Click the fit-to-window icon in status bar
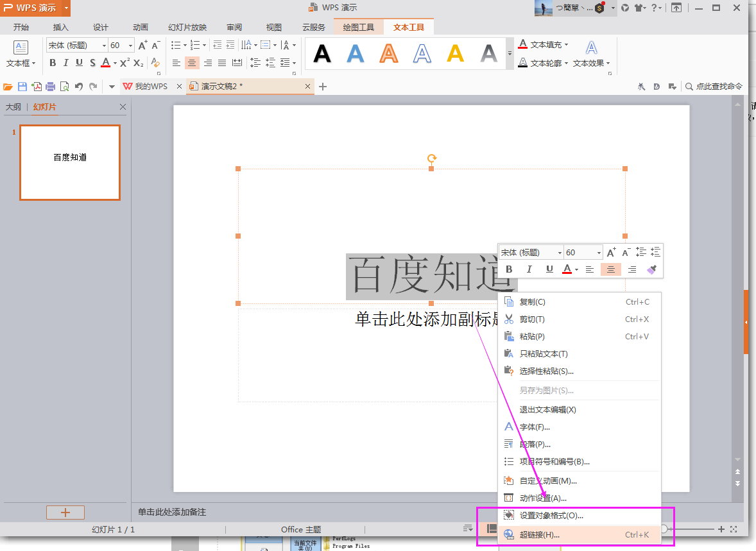This screenshot has height=551, width=756. pyautogui.click(x=734, y=529)
